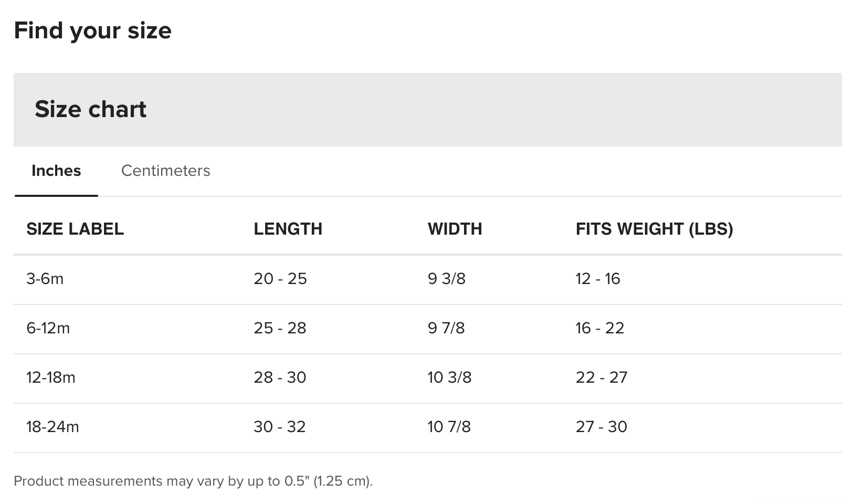Click the WIDTH column header
This screenshot has width=842, height=504.
click(x=455, y=229)
